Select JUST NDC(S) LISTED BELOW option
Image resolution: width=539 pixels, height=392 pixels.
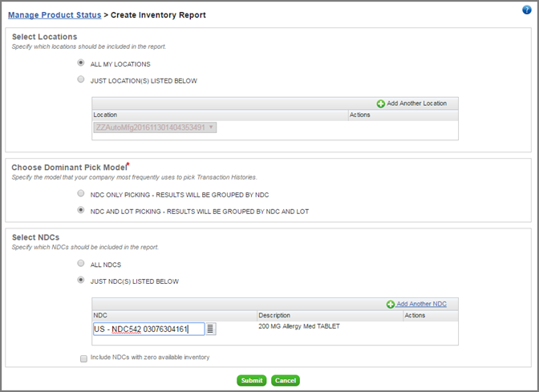pyautogui.click(x=81, y=280)
